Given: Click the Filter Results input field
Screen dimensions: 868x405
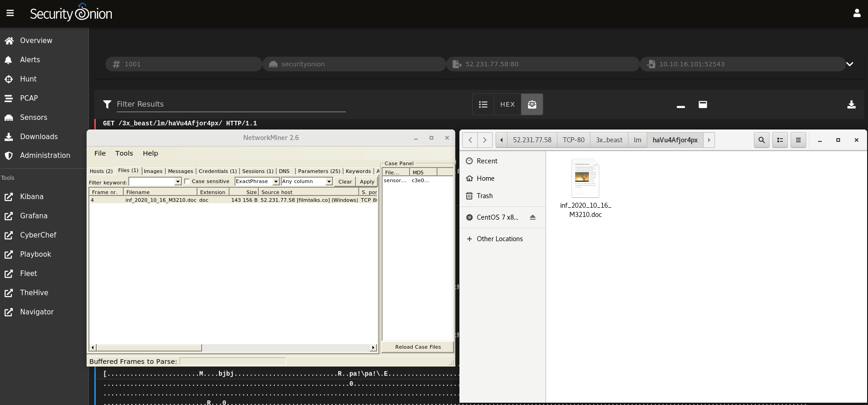Looking at the screenshot, I should [x=231, y=104].
